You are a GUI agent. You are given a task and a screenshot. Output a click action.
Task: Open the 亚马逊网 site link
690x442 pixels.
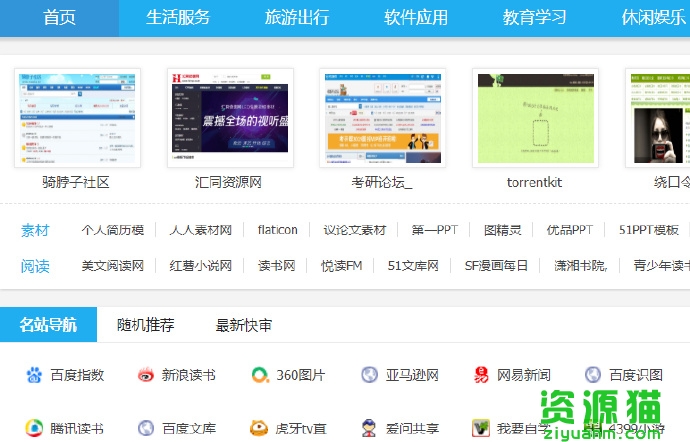click(412, 375)
